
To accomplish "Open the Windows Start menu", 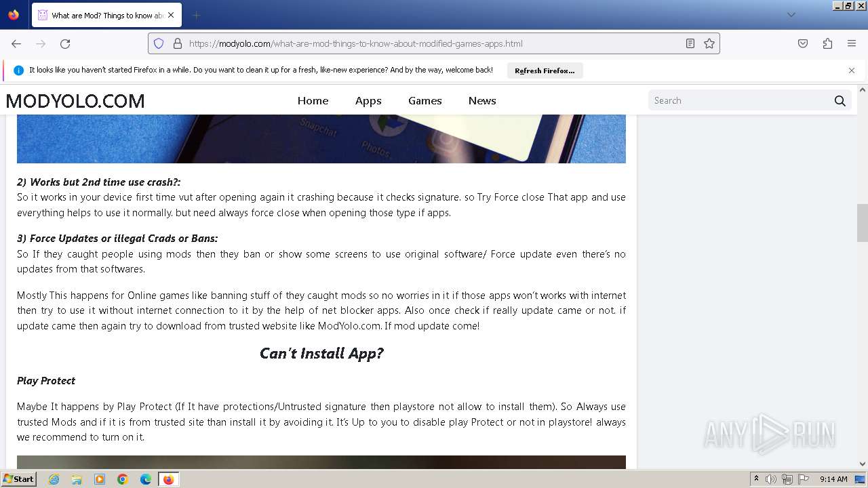I will tap(18, 479).
